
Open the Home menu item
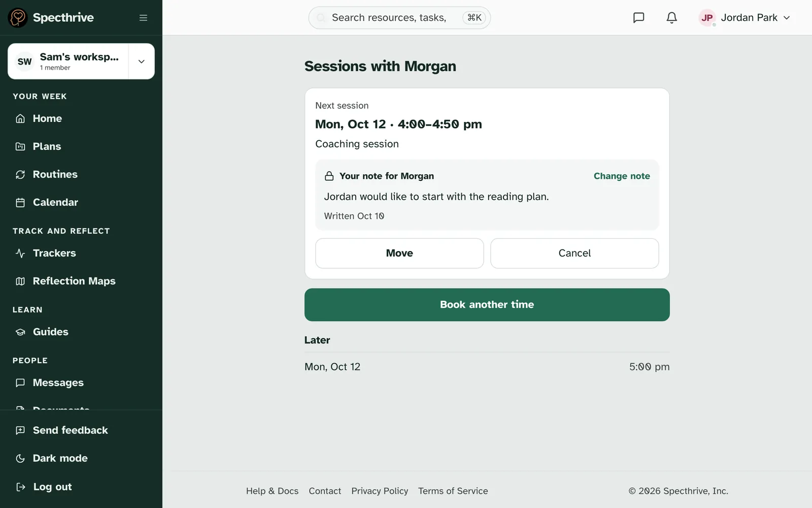[x=81, y=118]
